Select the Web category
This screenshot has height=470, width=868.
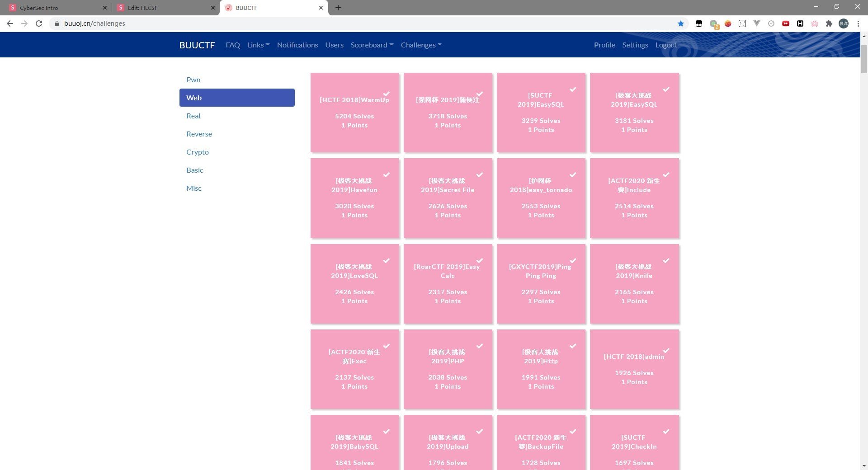(x=237, y=98)
